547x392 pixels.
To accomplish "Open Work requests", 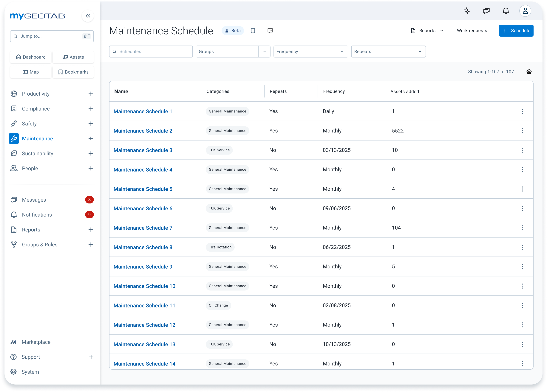I will click(472, 31).
